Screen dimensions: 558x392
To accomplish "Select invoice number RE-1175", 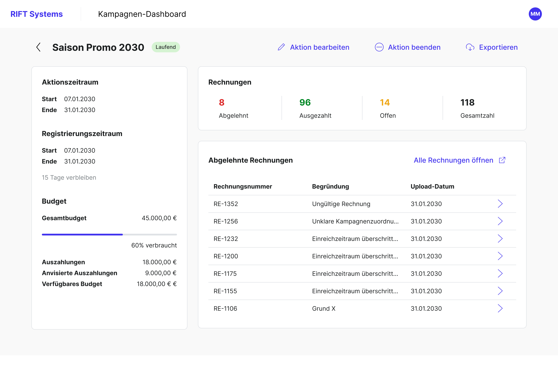I will coord(225,274).
